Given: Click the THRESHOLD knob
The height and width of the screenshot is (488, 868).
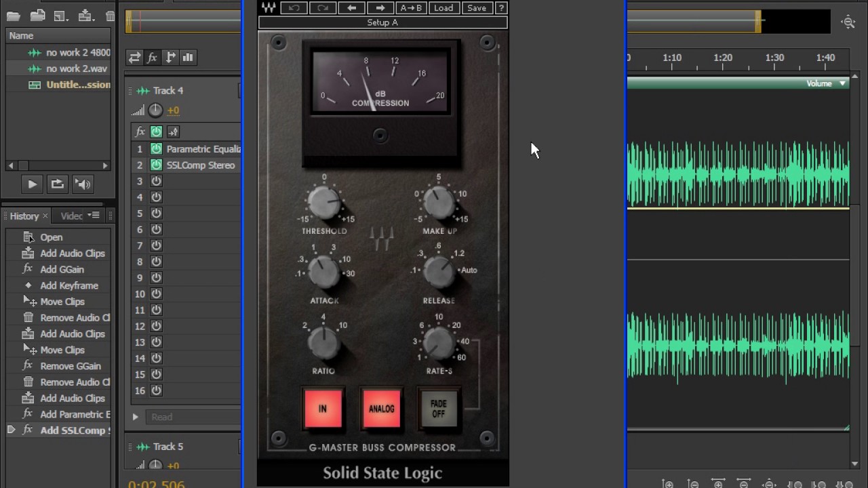Looking at the screenshot, I should coord(323,203).
